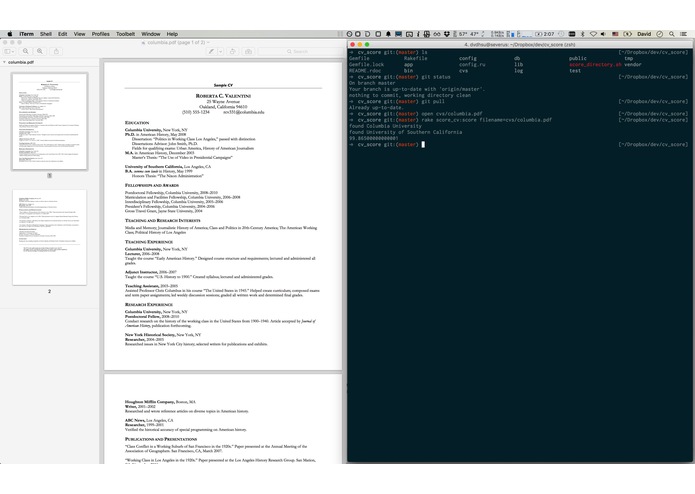Screen dimensions: 695x494
Task: Open dropdown arrow beside markup pen
Action: 220,51
